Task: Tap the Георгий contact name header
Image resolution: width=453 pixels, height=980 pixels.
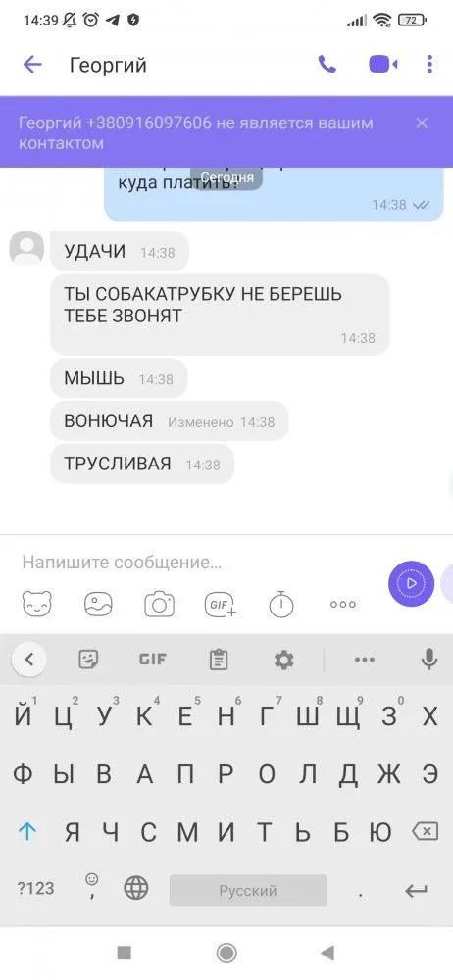Action: [x=108, y=65]
